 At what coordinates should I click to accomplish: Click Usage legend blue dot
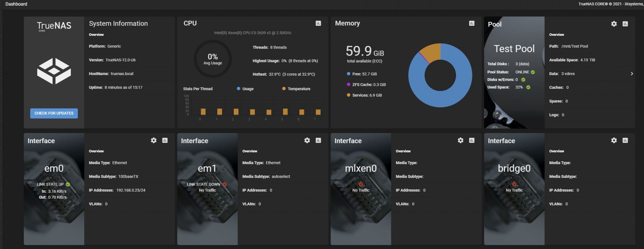point(238,89)
